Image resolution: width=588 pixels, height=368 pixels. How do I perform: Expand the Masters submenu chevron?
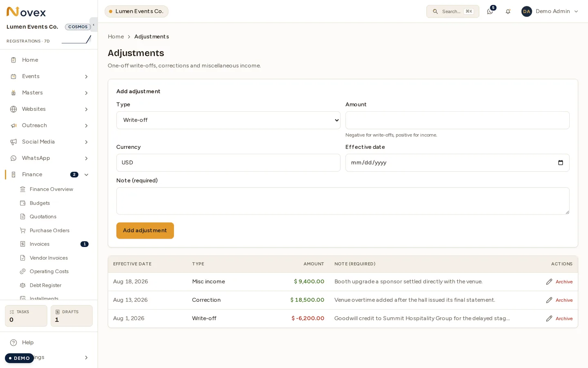pos(86,93)
